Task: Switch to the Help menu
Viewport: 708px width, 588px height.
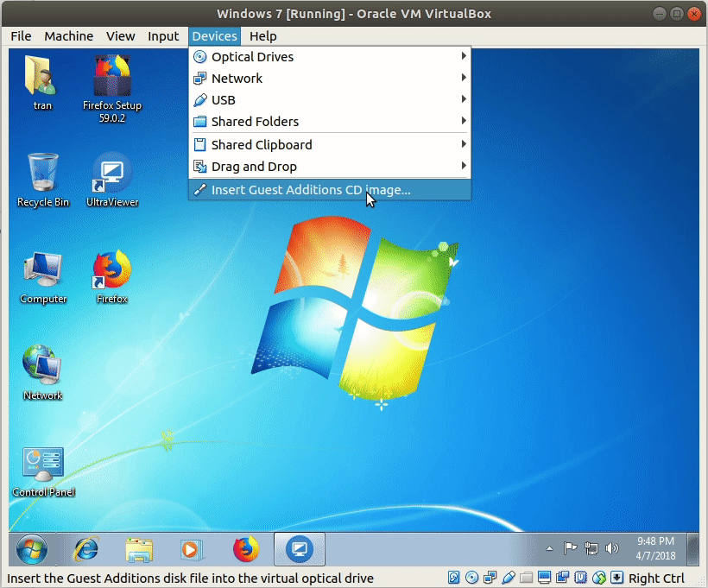Action: pyautogui.click(x=262, y=36)
